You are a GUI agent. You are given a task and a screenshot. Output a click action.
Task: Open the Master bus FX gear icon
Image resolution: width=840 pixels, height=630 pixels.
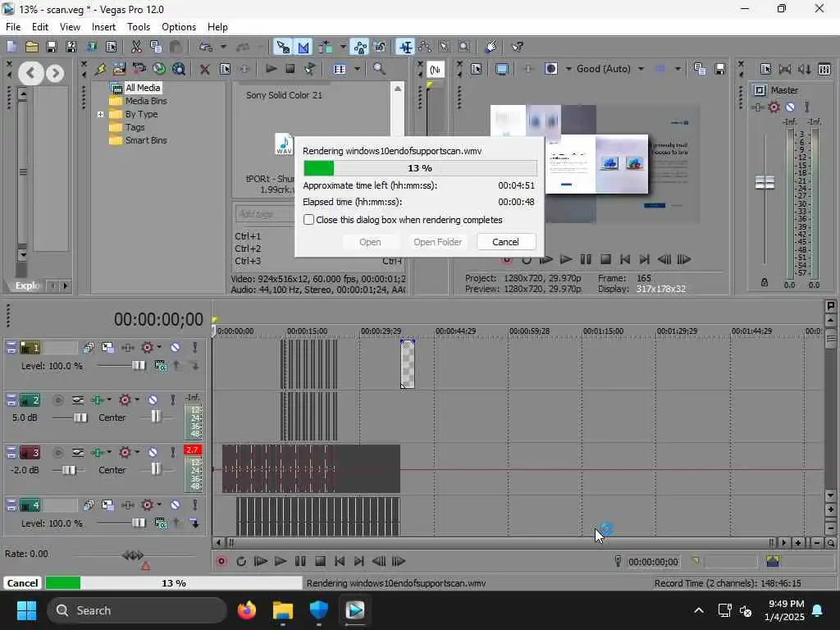coord(774,107)
